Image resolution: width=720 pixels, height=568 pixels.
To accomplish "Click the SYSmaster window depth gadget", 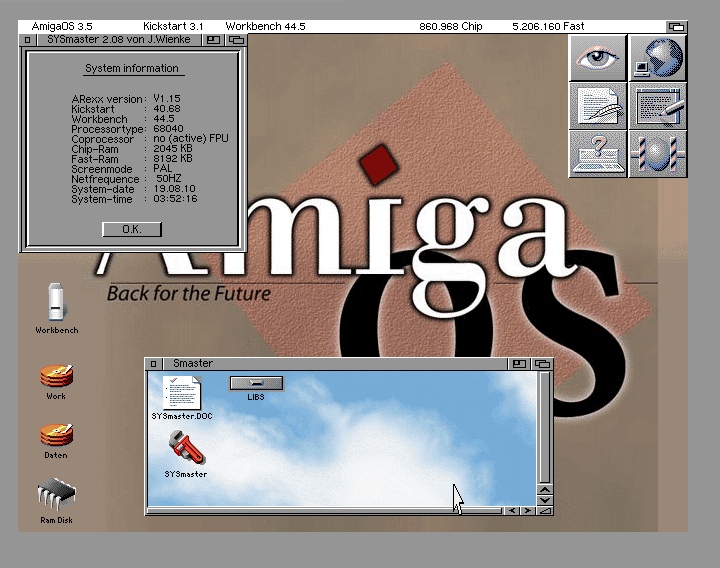I will [235, 40].
